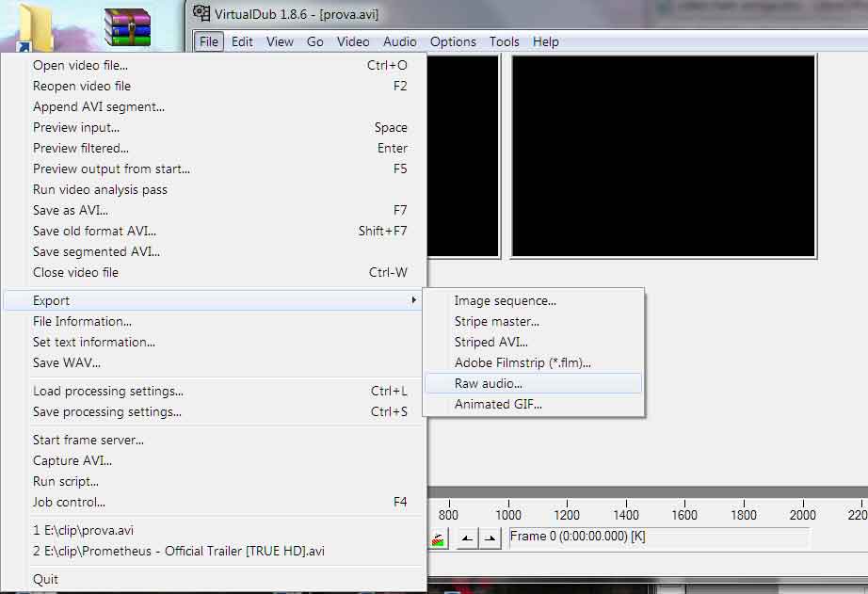Image resolution: width=868 pixels, height=594 pixels.
Task: Click timeline tick labeled 1800
Action: click(x=744, y=514)
